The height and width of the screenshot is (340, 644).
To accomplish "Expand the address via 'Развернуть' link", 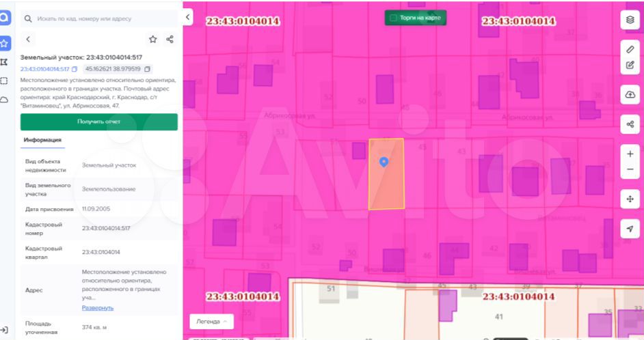I will (98, 308).
